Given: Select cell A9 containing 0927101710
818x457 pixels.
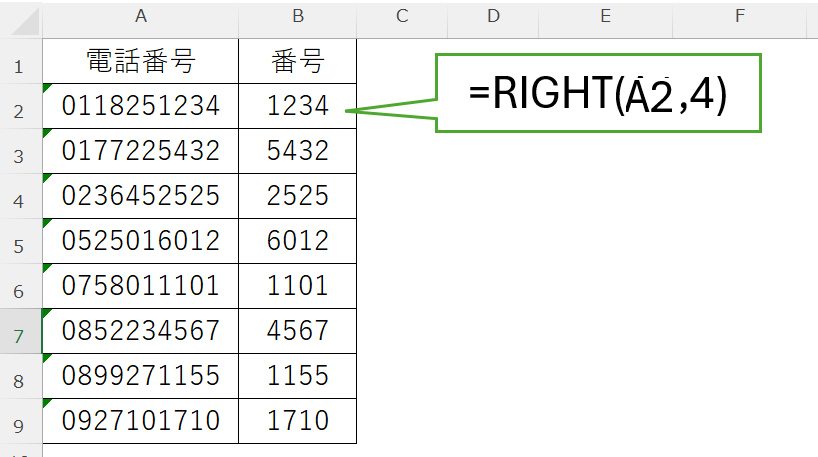Looking at the screenshot, I should click(x=140, y=421).
